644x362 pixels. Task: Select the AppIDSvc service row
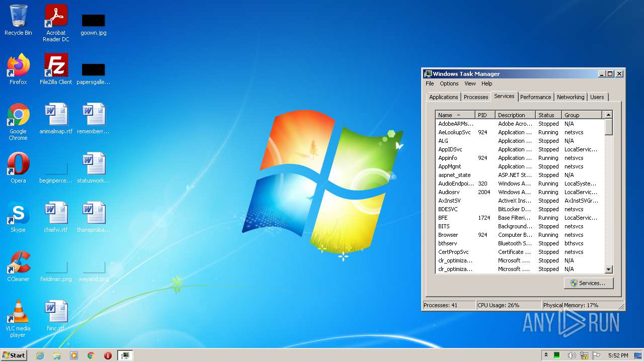[520, 149]
